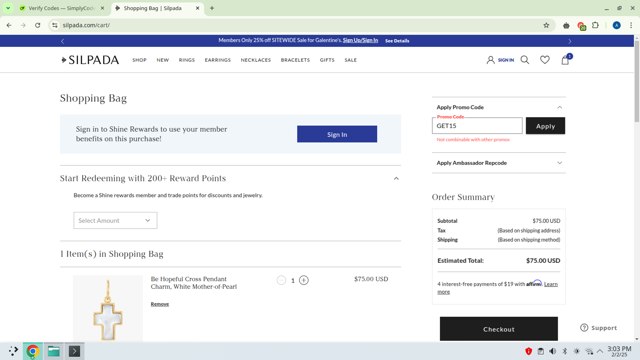Switch to Verify Codes SimplyCodes tab
This screenshot has height=360, width=640.
pos(62,8)
